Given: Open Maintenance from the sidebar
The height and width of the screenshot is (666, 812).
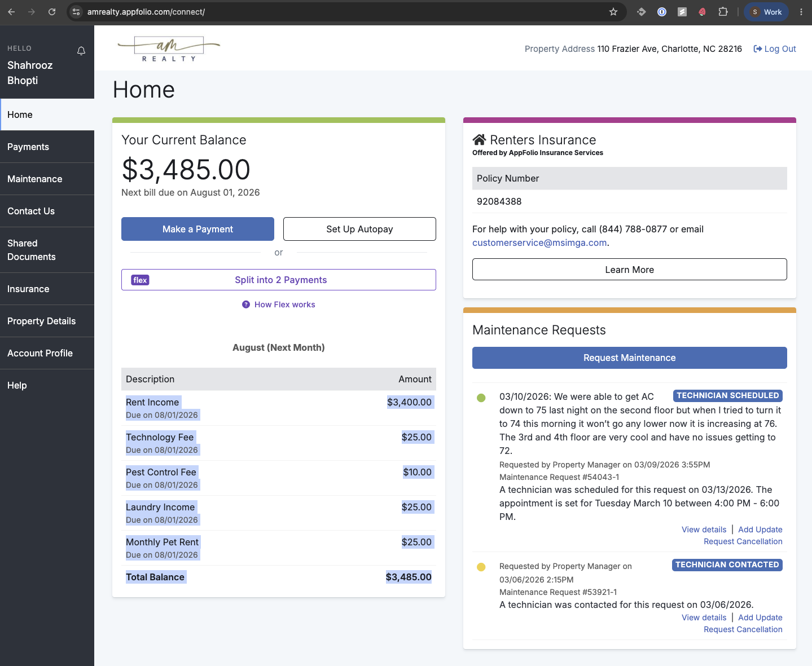Looking at the screenshot, I should click(x=47, y=179).
